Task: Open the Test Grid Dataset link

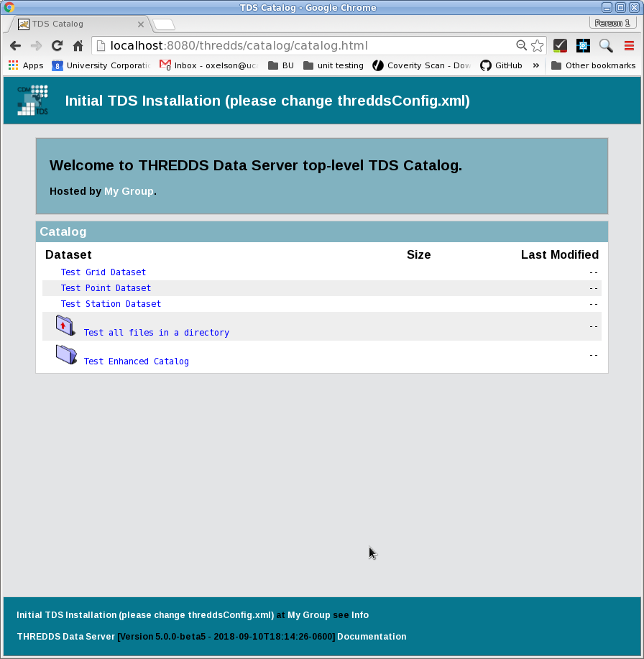Action: click(x=103, y=272)
